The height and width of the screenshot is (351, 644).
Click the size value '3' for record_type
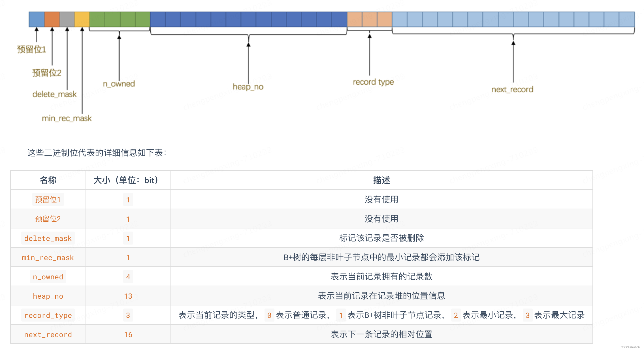[x=128, y=315]
